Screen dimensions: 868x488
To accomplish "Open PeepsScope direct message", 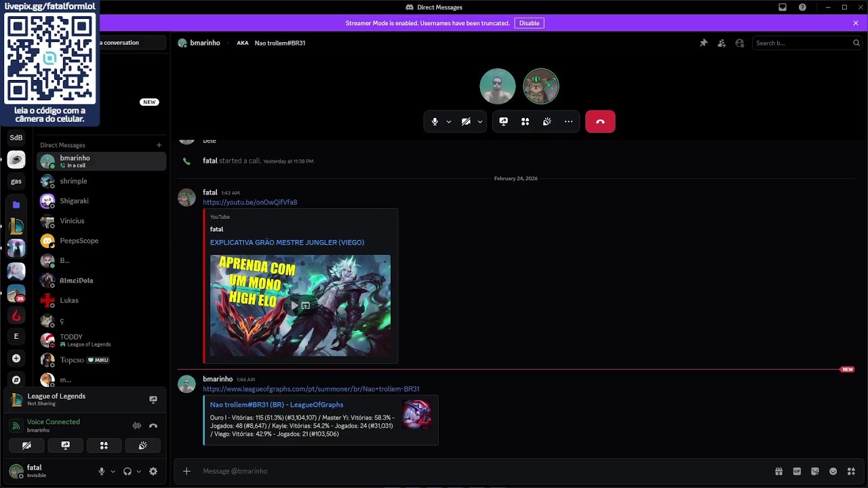I will point(102,241).
